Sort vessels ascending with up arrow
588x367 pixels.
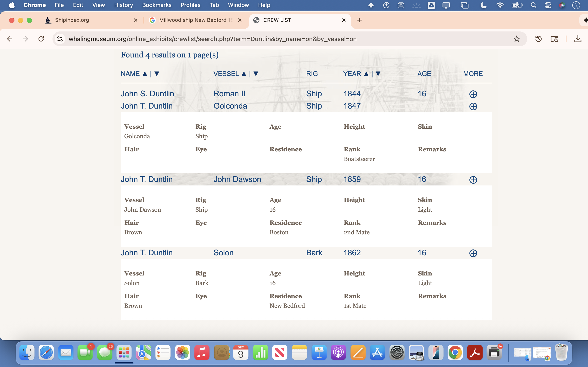(x=244, y=74)
